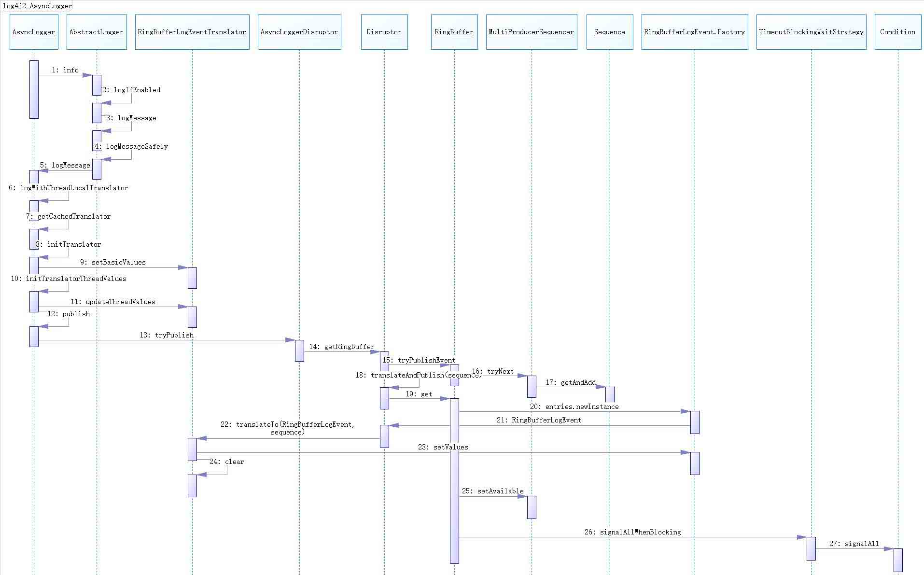Click message label '3: logMessage'
Viewport: 924px width, 575px height.
(131, 118)
